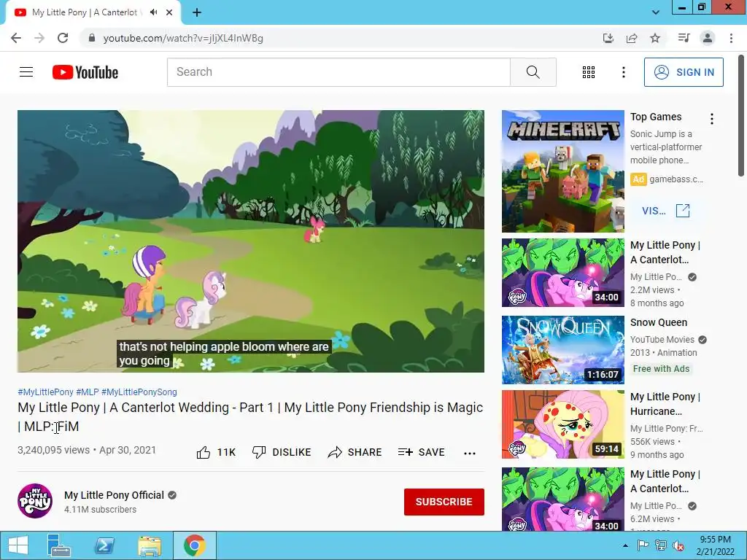Bookmark this page with star icon
Screen dimensions: 747x560
click(x=655, y=38)
